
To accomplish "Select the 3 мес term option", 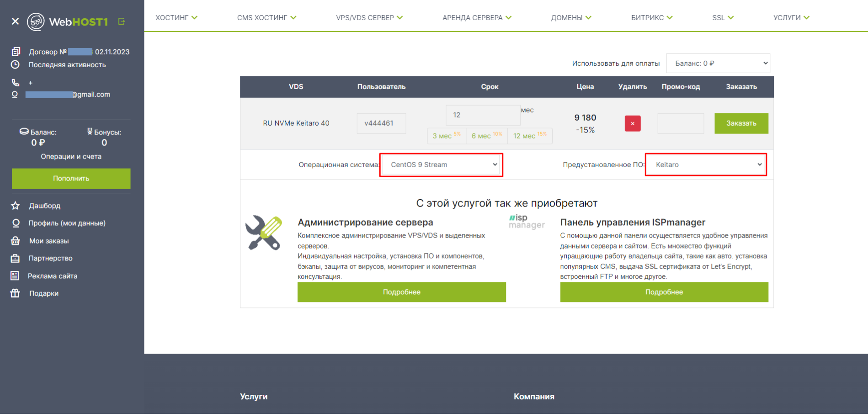I will [447, 136].
